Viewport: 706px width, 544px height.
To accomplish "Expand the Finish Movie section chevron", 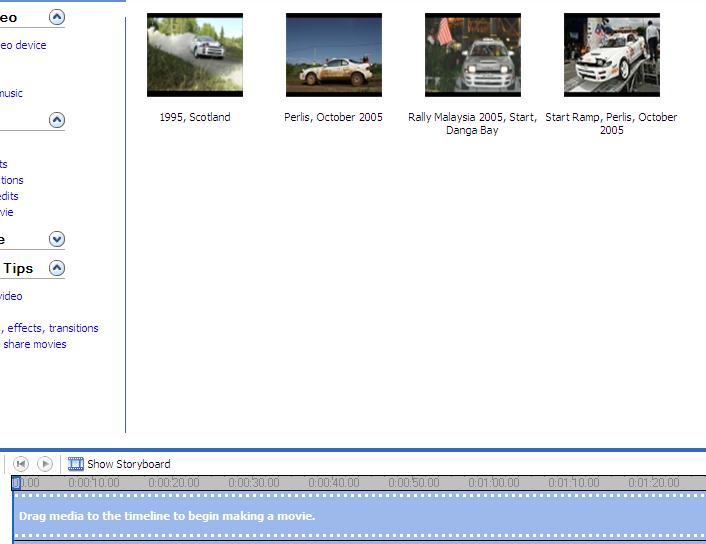I will pos(57,239).
